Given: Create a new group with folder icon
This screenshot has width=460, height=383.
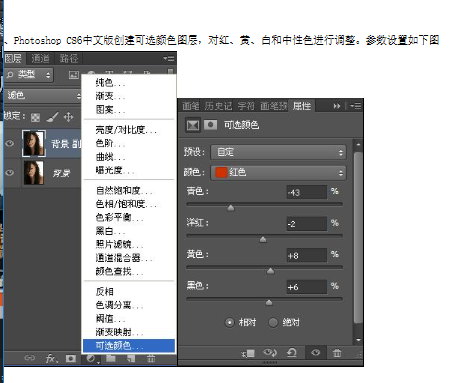Looking at the screenshot, I should click(x=111, y=358).
